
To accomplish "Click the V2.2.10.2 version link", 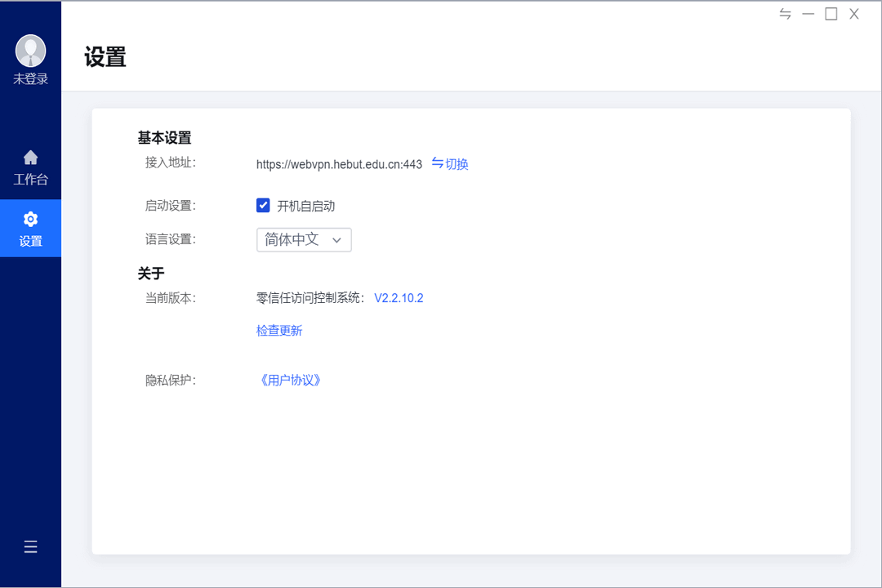I will tap(399, 297).
